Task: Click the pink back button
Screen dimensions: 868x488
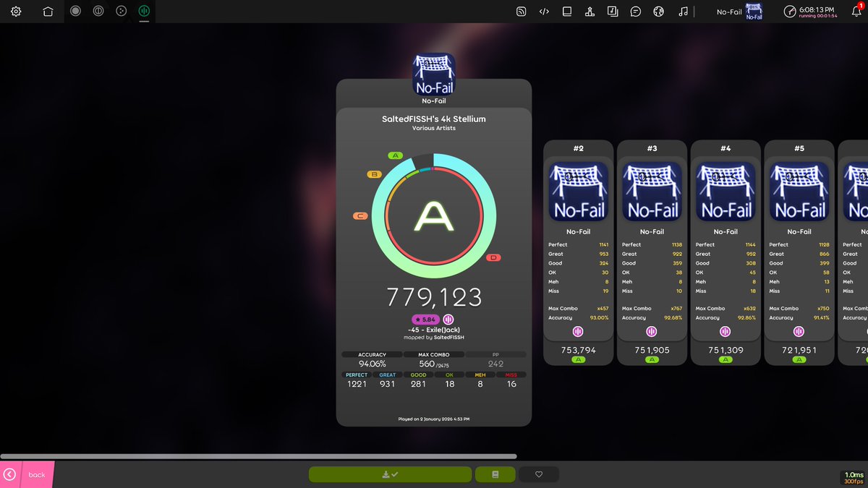Action: tap(27, 474)
